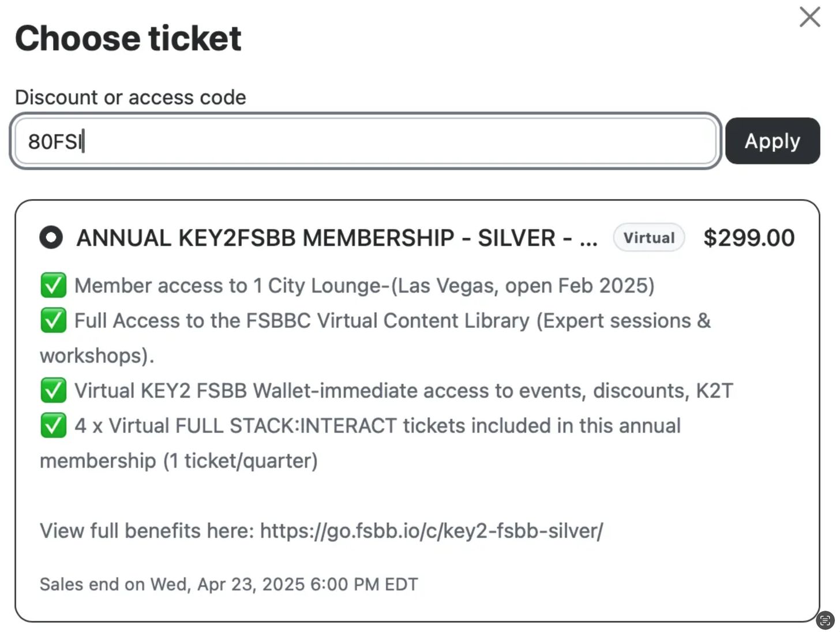The width and height of the screenshot is (840, 632).
Task: Click the green check beside Full Access
Action: 53,320
